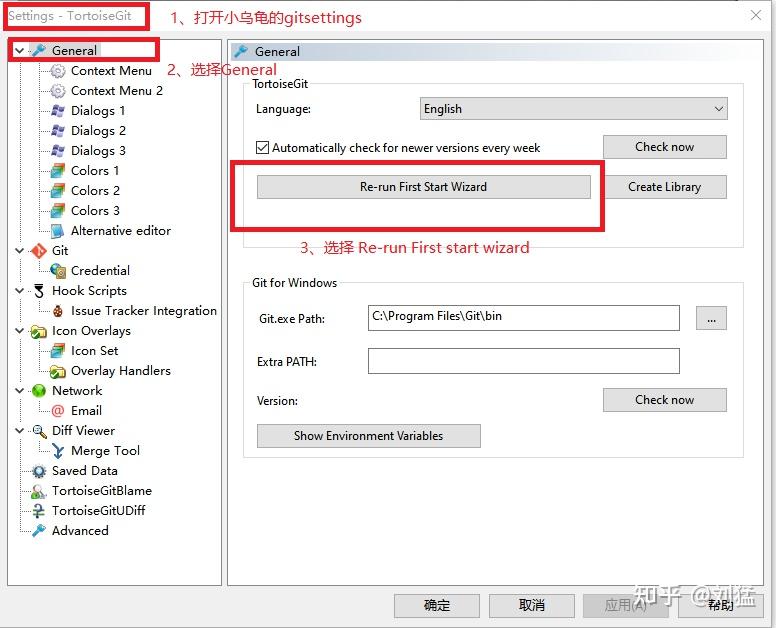Open Hook Scripts via its hook icon
This screenshot has width=776, height=628.
coord(39,291)
